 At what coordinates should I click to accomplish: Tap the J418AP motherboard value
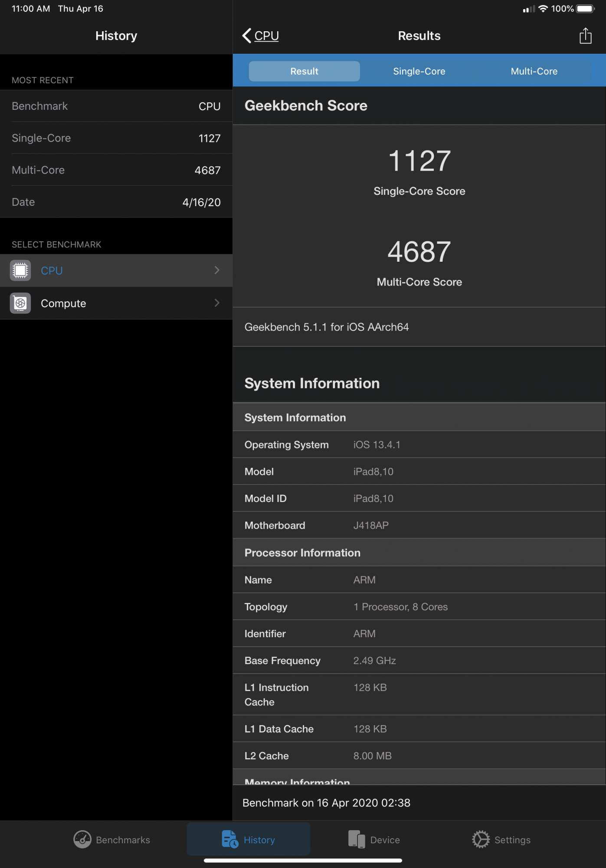click(371, 525)
